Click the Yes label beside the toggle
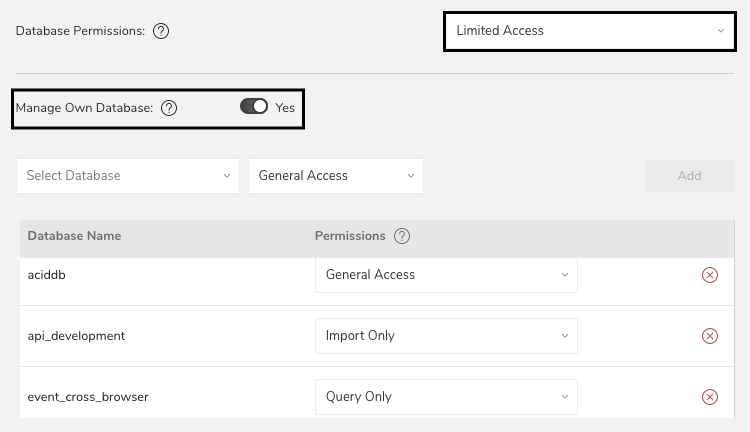The height and width of the screenshot is (432, 750). click(285, 108)
